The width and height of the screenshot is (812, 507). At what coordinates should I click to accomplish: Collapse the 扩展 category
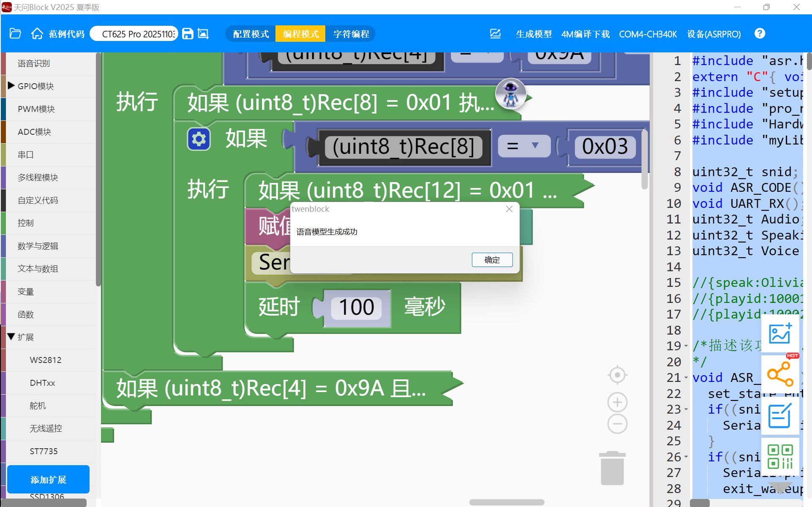click(x=11, y=337)
